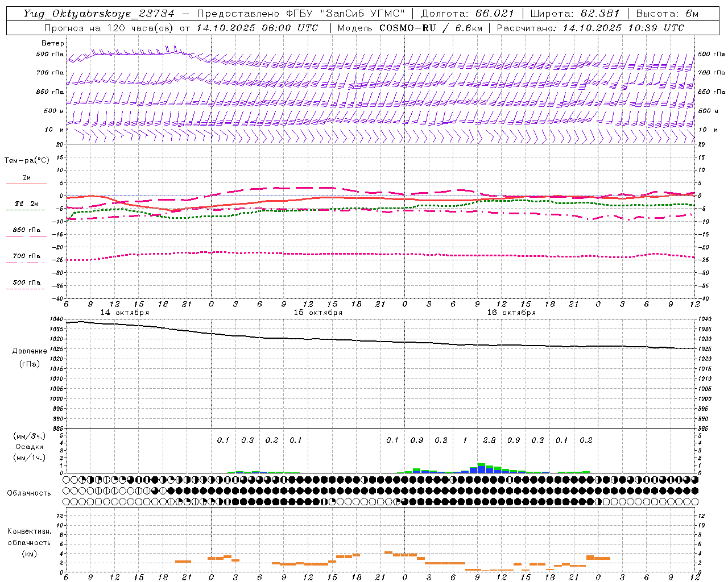Select the Долгота: 66.021 header value
728x582 pixels.
(468, 14)
